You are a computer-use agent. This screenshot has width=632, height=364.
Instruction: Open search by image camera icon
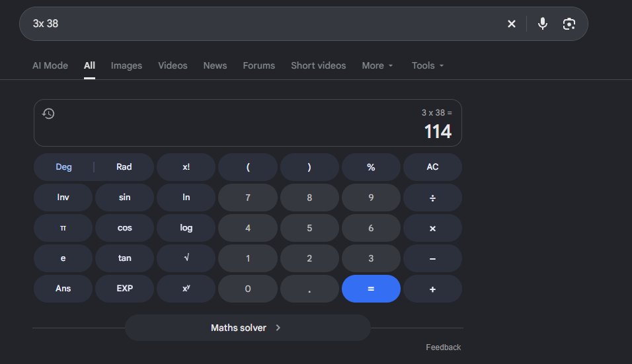(569, 24)
